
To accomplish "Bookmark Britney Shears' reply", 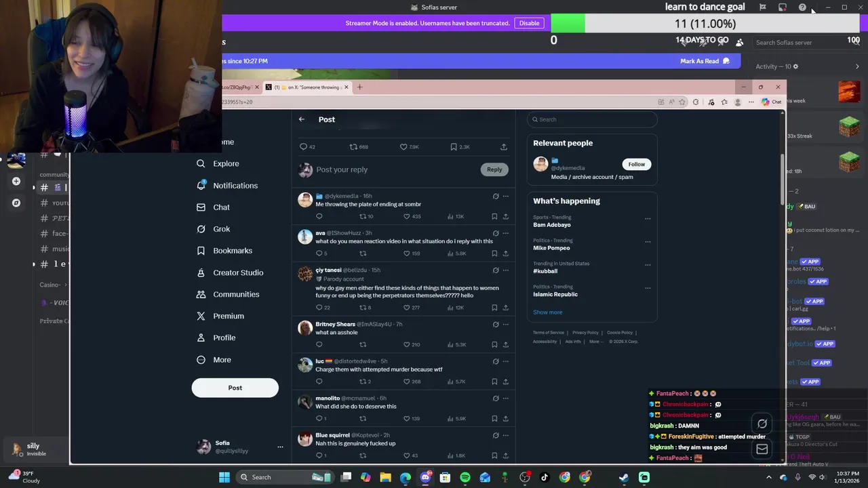I will tap(494, 344).
